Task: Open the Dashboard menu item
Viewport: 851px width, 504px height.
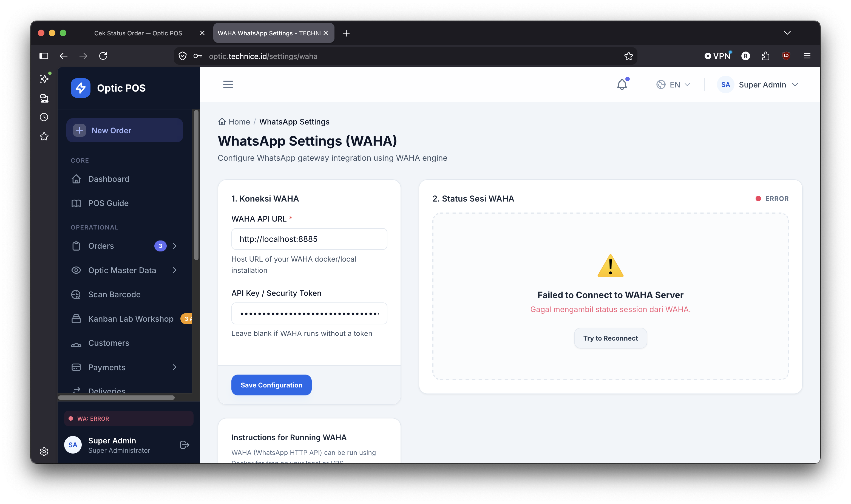Action: (x=124, y=179)
